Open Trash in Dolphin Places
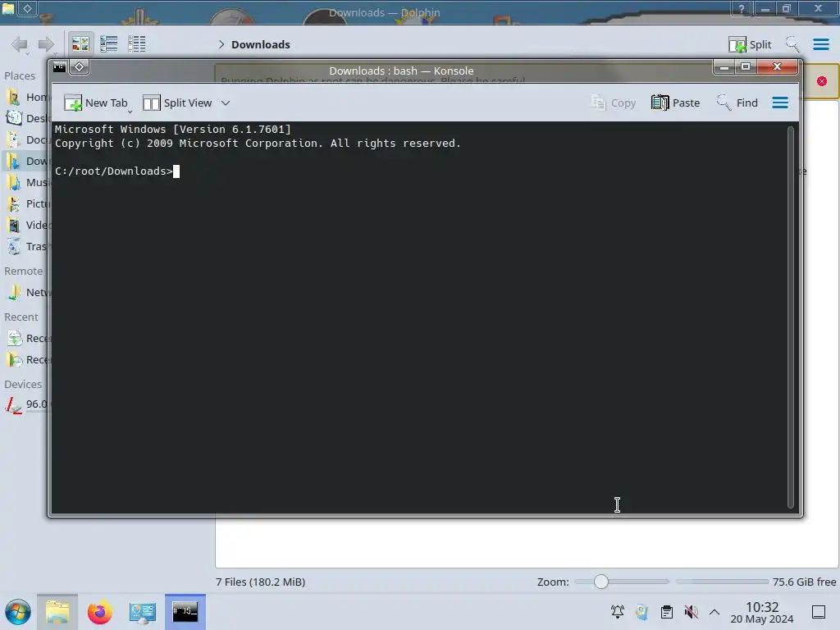 point(27,246)
